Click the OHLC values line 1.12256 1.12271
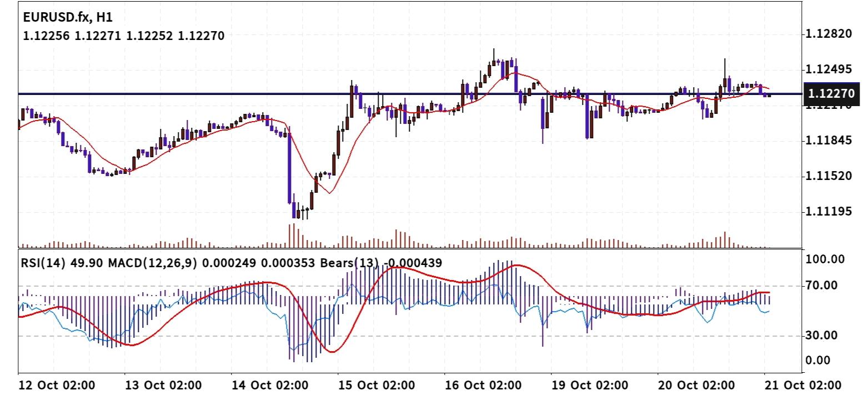 click(x=124, y=36)
